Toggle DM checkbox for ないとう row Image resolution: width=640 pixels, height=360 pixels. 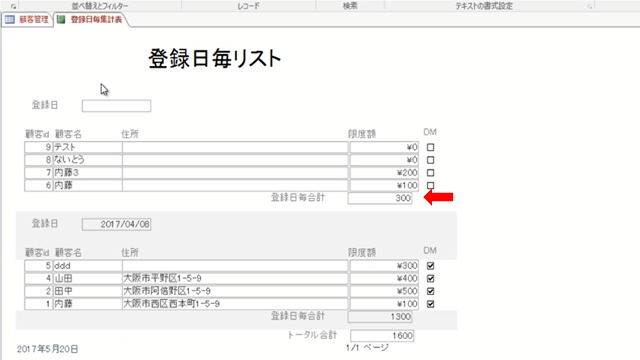click(x=430, y=160)
